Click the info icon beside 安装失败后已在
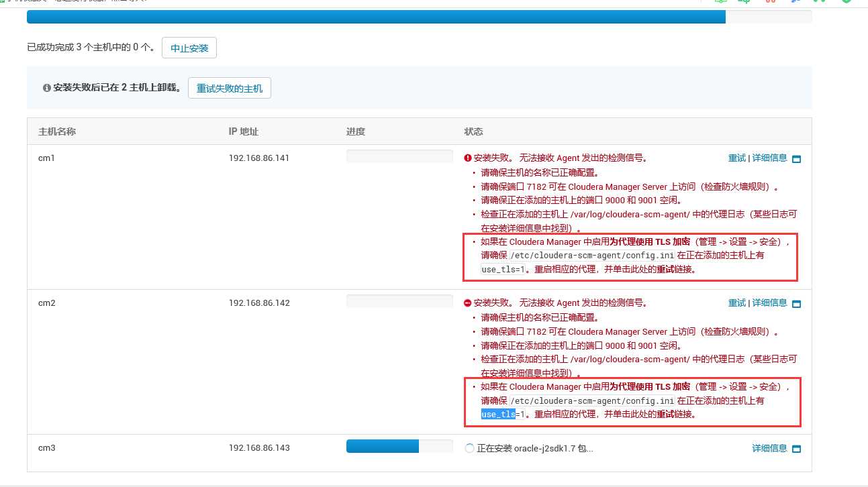This screenshot has width=868, height=487. click(x=46, y=88)
